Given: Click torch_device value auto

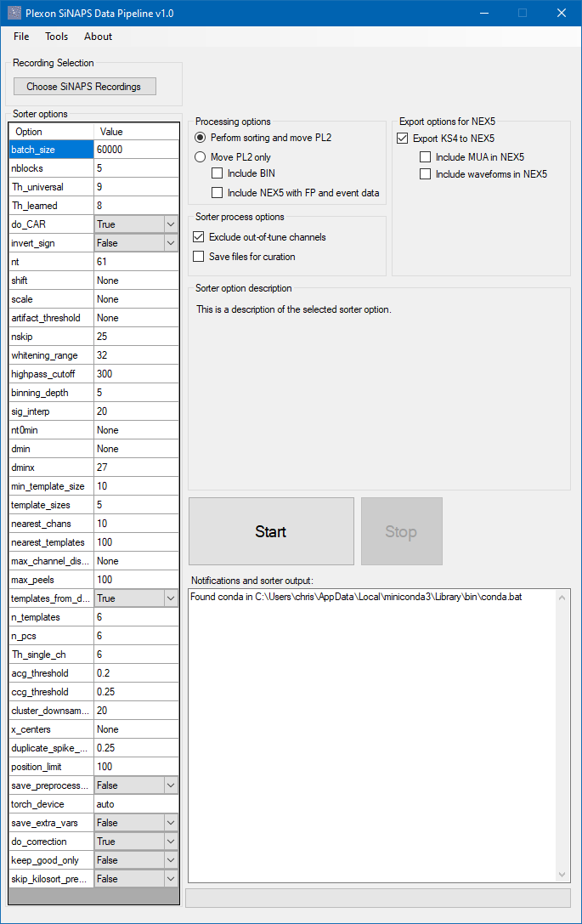Looking at the screenshot, I should 136,804.
